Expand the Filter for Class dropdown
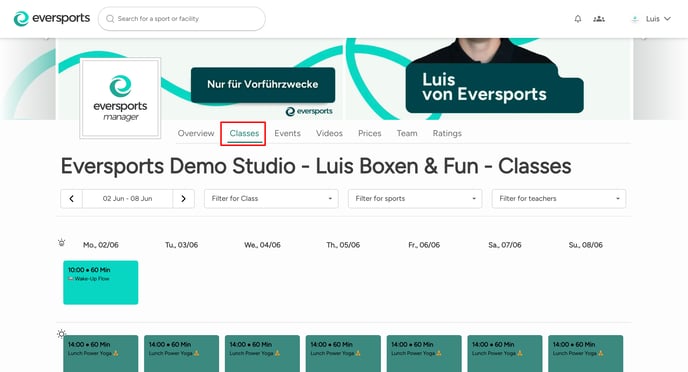 [x=271, y=199]
